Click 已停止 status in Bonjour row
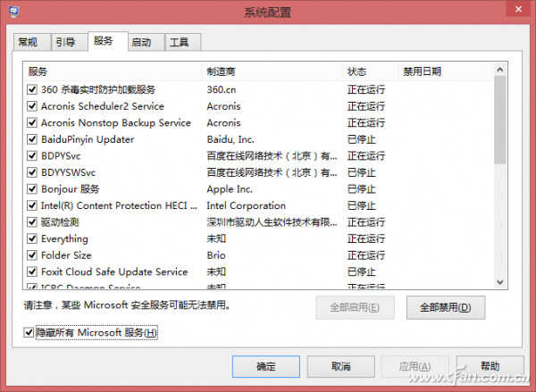The height and width of the screenshot is (392, 536). point(361,189)
